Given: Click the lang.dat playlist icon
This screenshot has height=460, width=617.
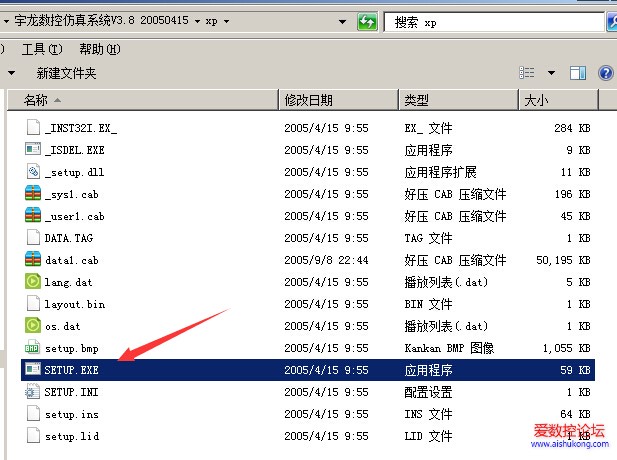Looking at the screenshot, I should click(33, 282).
